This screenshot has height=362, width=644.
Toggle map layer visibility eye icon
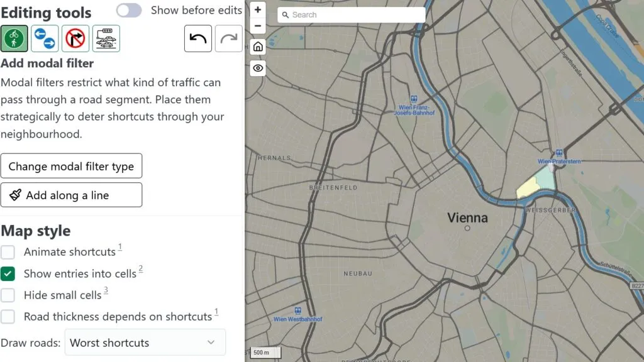(258, 68)
